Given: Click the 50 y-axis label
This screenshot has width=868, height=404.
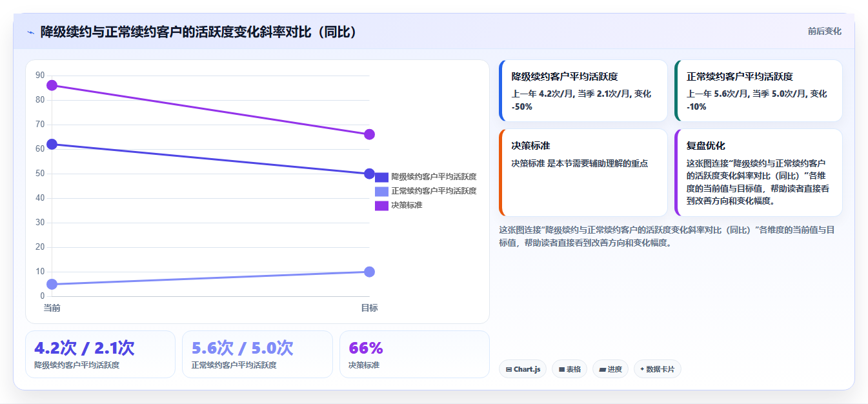Looking at the screenshot, I should 40,174.
